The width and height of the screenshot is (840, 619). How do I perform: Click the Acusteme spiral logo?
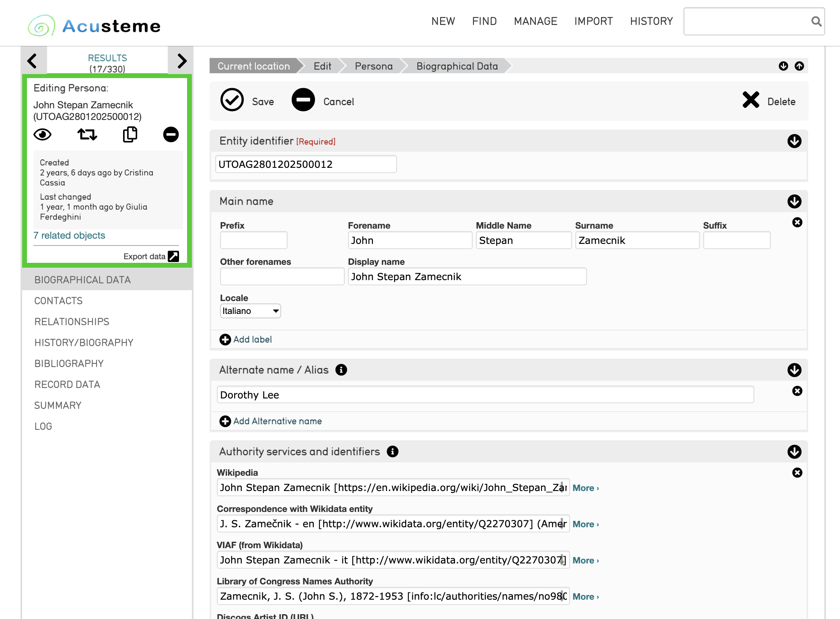pyautogui.click(x=41, y=25)
